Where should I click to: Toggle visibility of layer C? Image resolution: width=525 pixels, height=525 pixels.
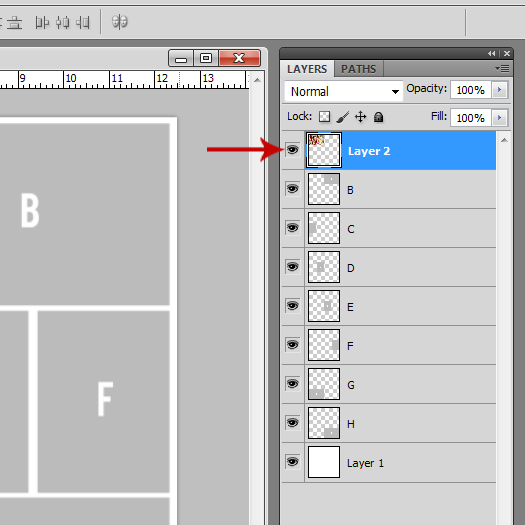tap(293, 228)
